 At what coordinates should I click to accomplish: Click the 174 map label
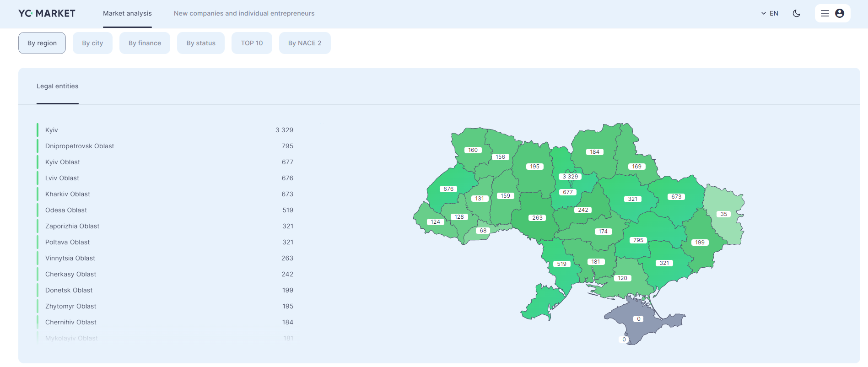click(x=603, y=232)
